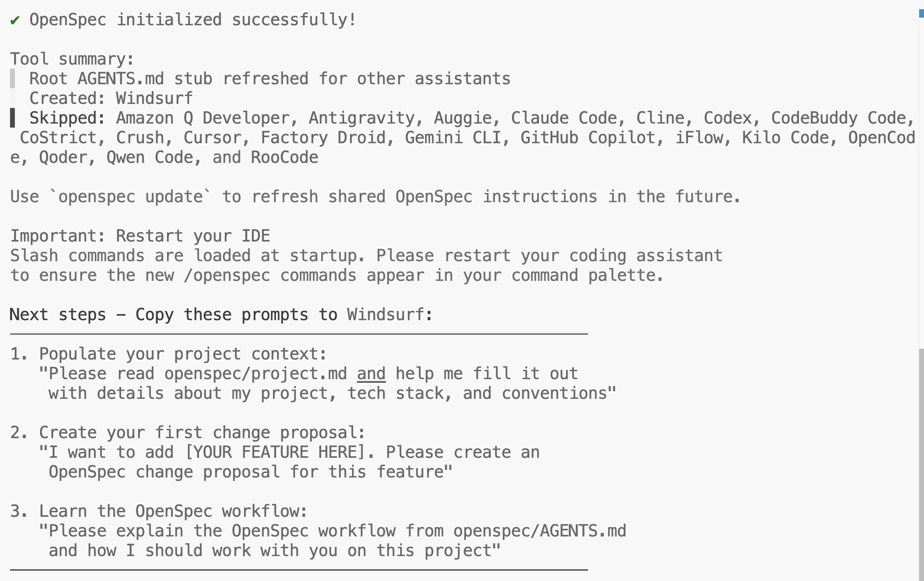
Task: Click the dark bar beside Skipped
Action: point(12,118)
